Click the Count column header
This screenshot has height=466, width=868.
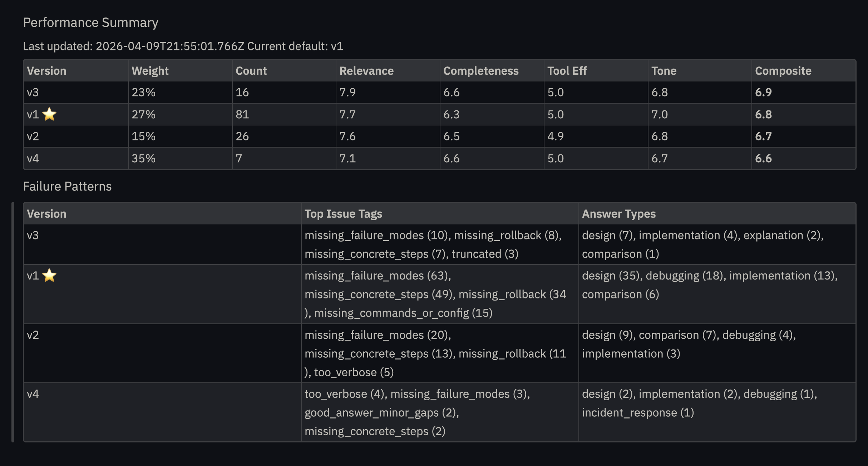(x=251, y=71)
